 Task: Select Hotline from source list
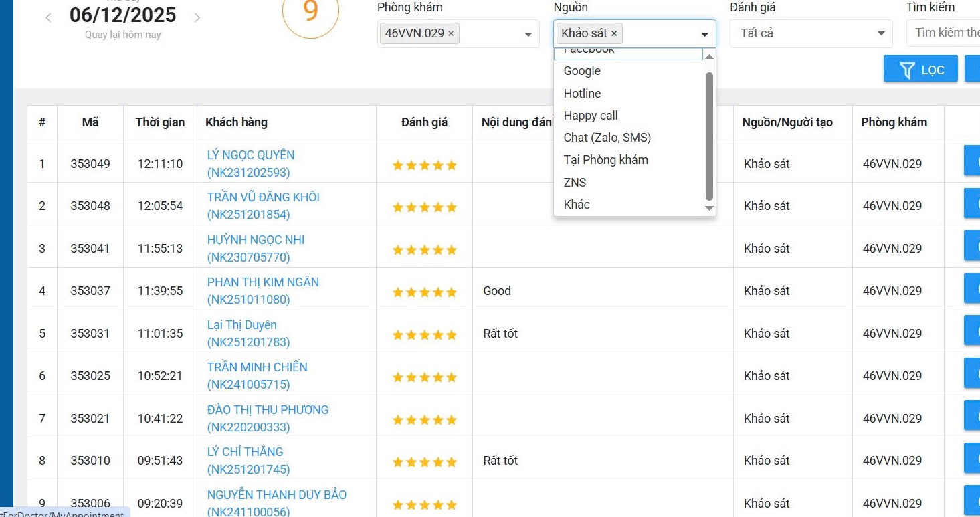[582, 94]
